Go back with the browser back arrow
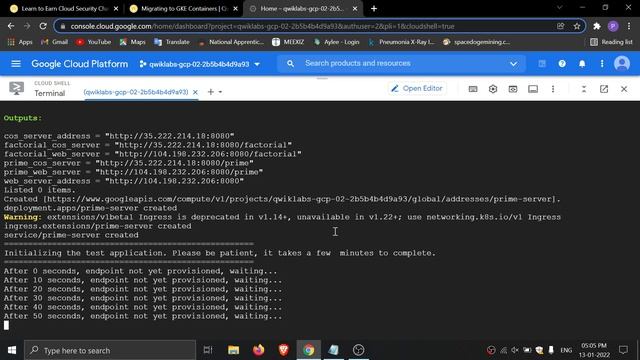This screenshot has height=360, width=640. tap(11, 26)
